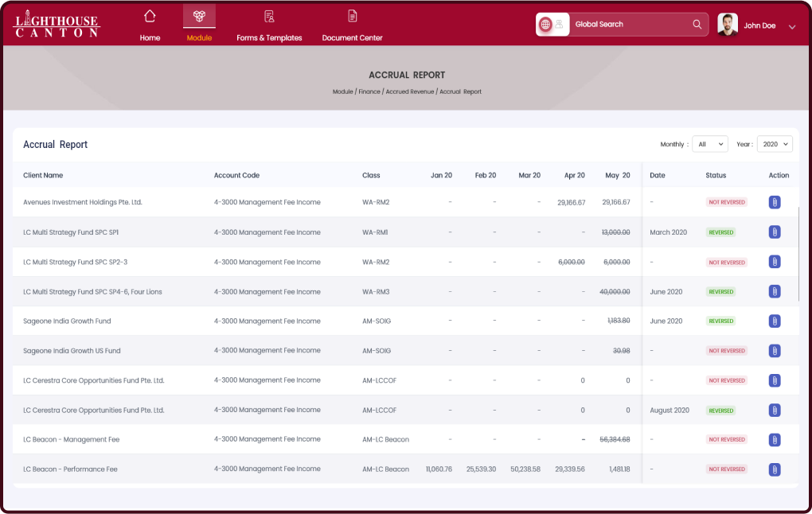Open attachment icon for LC Cerestra August 2020 row
The image size is (812, 514).
(775, 411)
